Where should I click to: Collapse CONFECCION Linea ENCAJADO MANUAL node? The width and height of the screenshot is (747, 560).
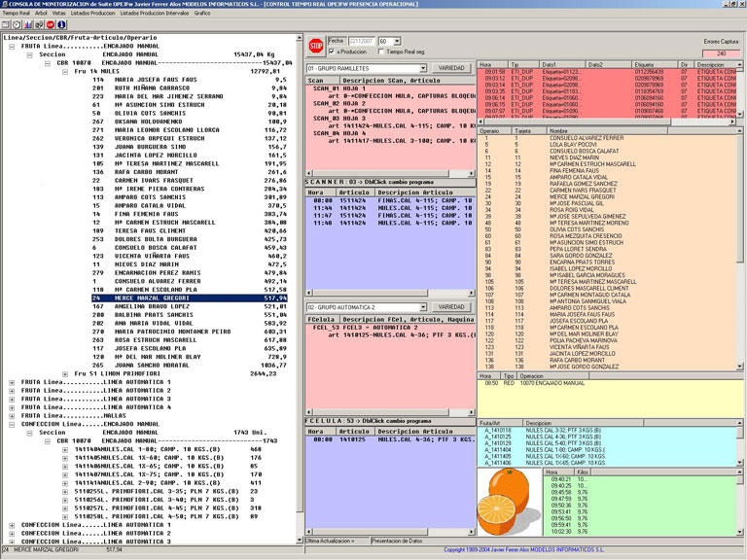(x=12, y=424)
